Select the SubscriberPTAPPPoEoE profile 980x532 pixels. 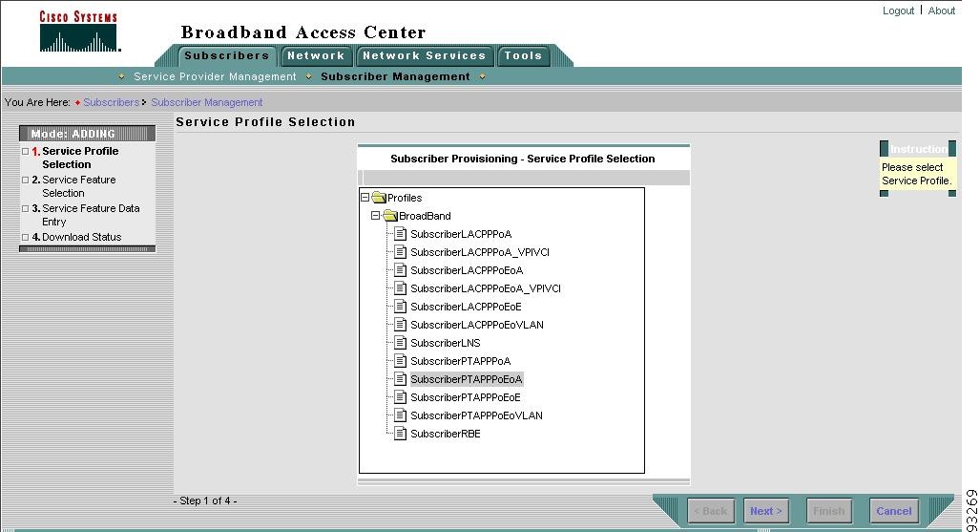click(465, 397)
